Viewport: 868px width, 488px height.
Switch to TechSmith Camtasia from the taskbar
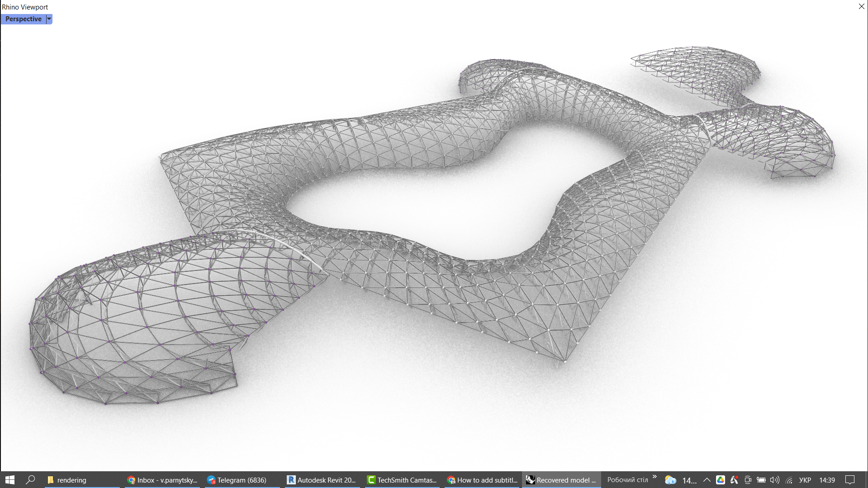tap(402, 480)
